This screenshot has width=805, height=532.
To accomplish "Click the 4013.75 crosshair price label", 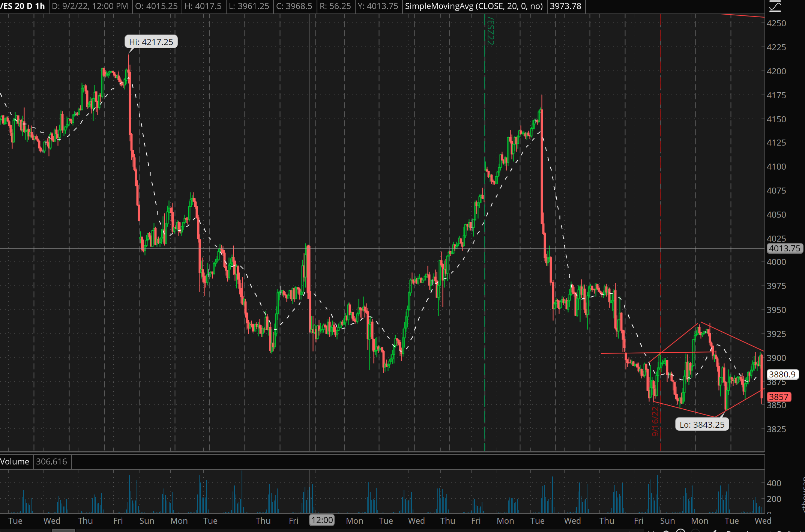I will 784,248.
